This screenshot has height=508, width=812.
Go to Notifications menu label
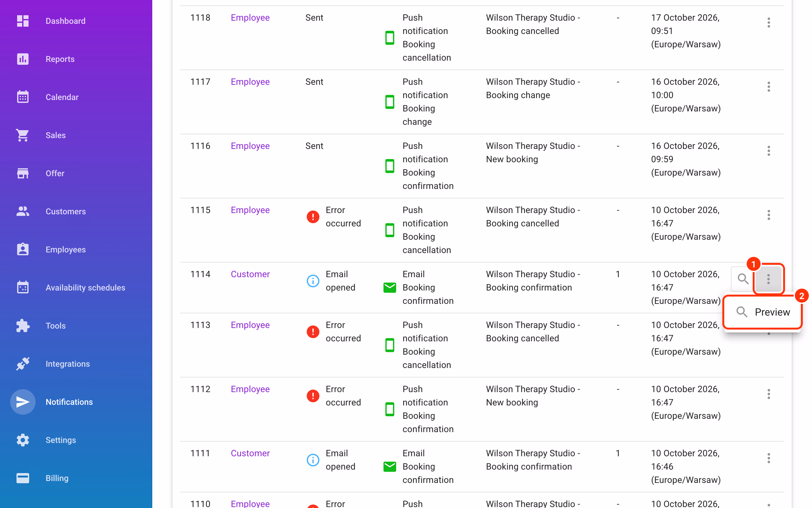(69, 402)
